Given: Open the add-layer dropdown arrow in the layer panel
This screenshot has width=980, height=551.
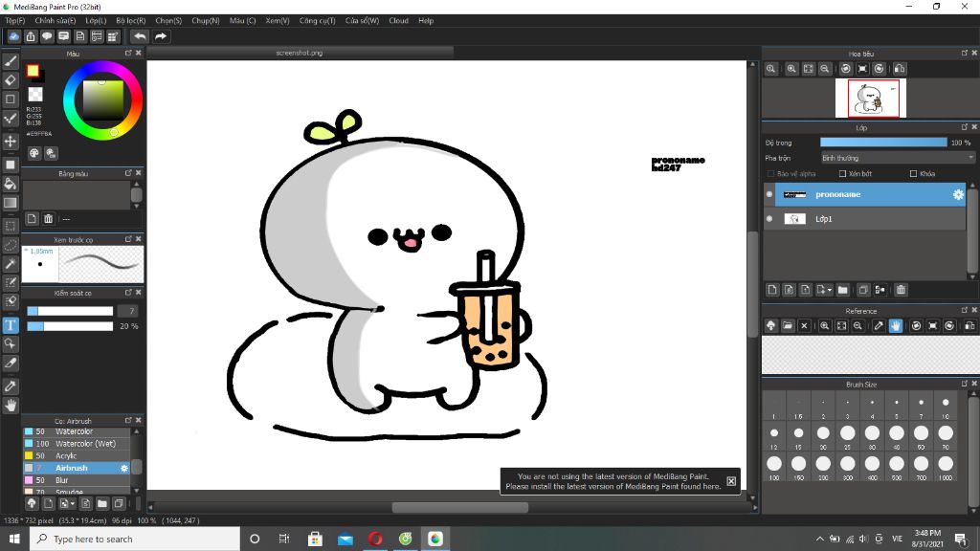Looking at the screenshot, I should [x=829, y=290].
